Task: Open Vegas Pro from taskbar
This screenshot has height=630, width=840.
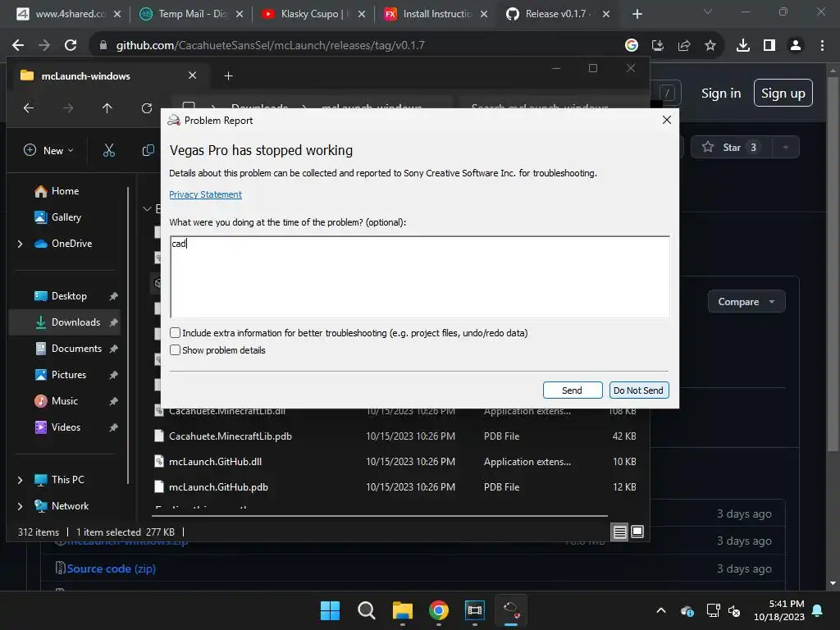Action: pyautogui.click(x=475, y=610)
